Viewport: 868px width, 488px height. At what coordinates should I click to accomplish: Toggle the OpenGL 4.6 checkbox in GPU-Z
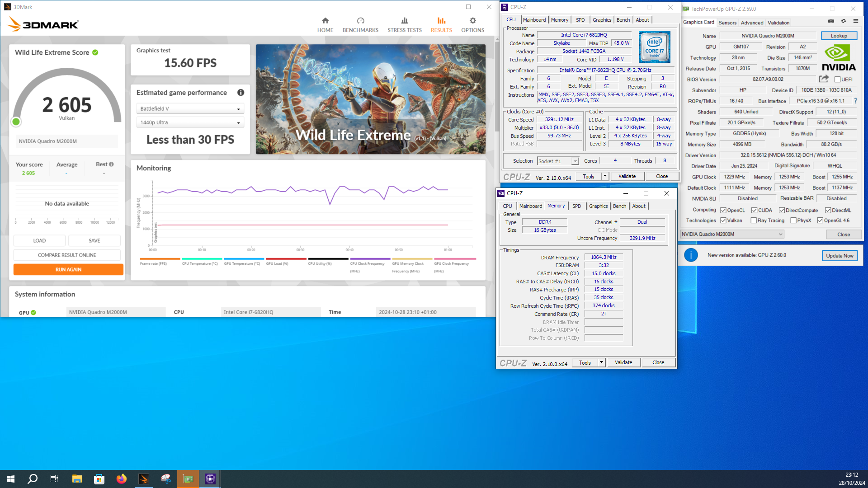pos(820,221)
